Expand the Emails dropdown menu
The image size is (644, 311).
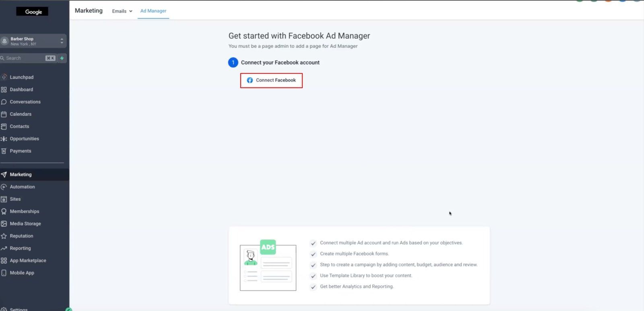pos(122,11)
